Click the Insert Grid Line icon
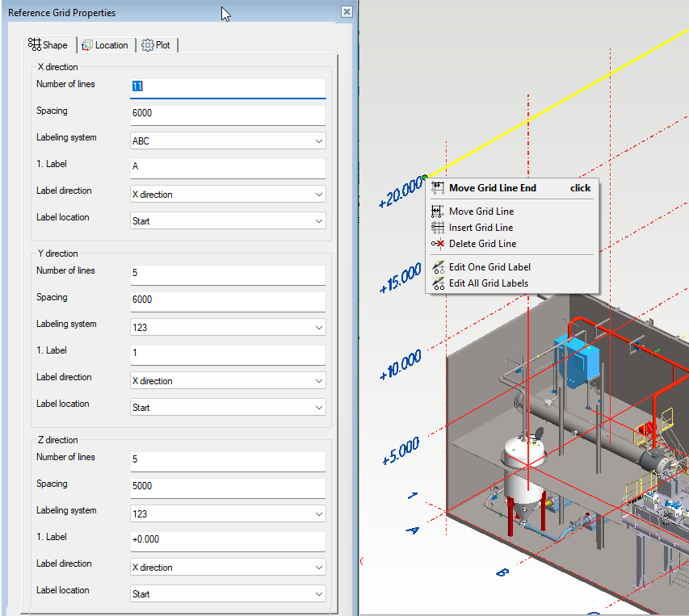The height and width of the screenshot is (616, 689). (x=438, y=228)
